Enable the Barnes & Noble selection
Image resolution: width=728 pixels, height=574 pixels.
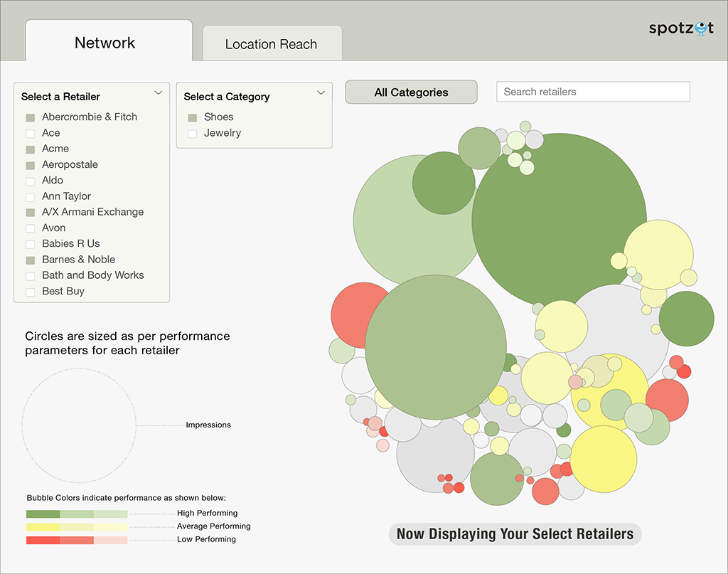click(30, 260)
